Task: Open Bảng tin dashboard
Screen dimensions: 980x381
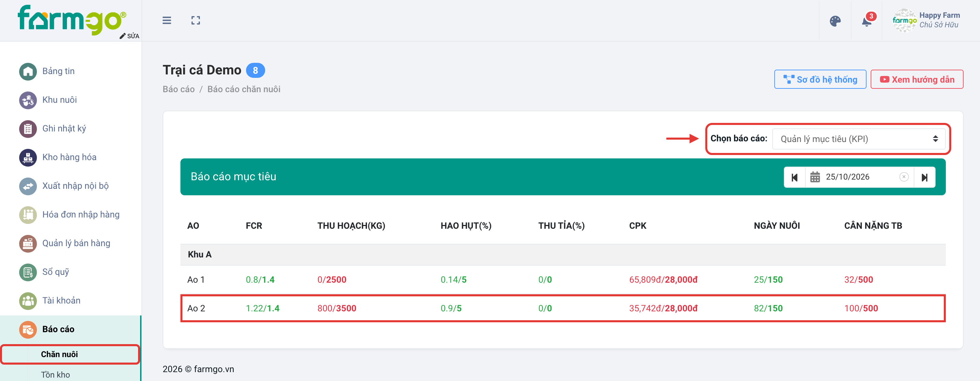Action: [x=58, y=71]
